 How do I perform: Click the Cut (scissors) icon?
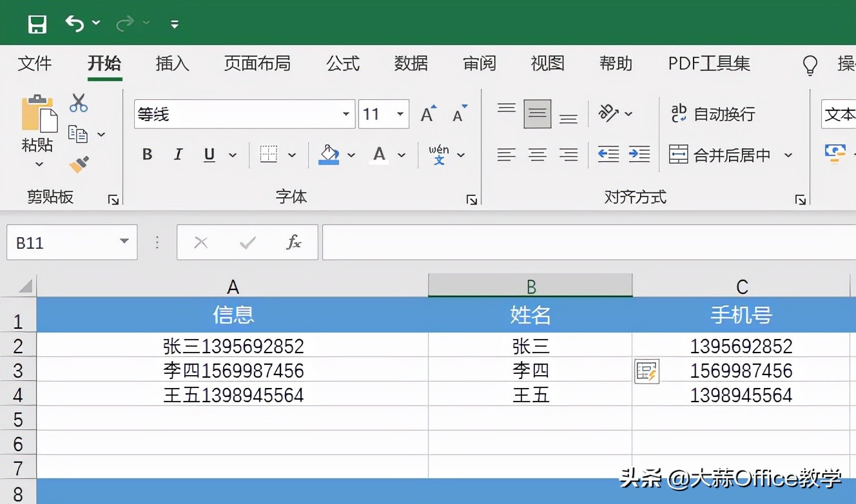point(78,103)
